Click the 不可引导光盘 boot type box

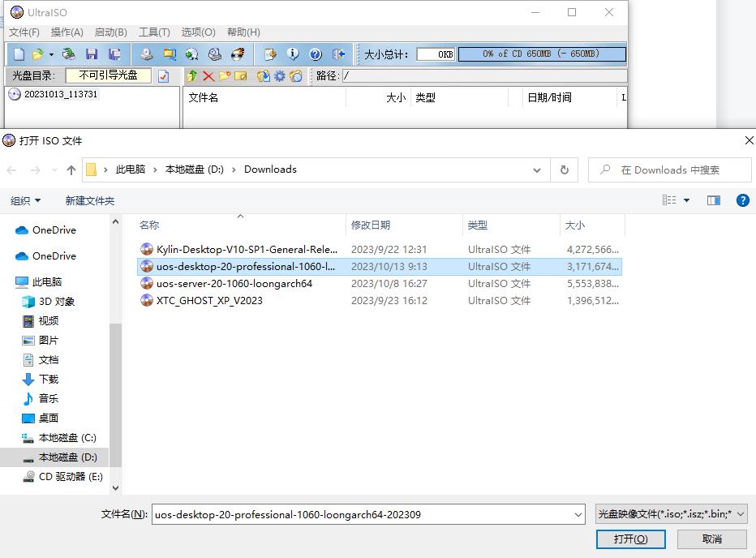click(108, 75)
